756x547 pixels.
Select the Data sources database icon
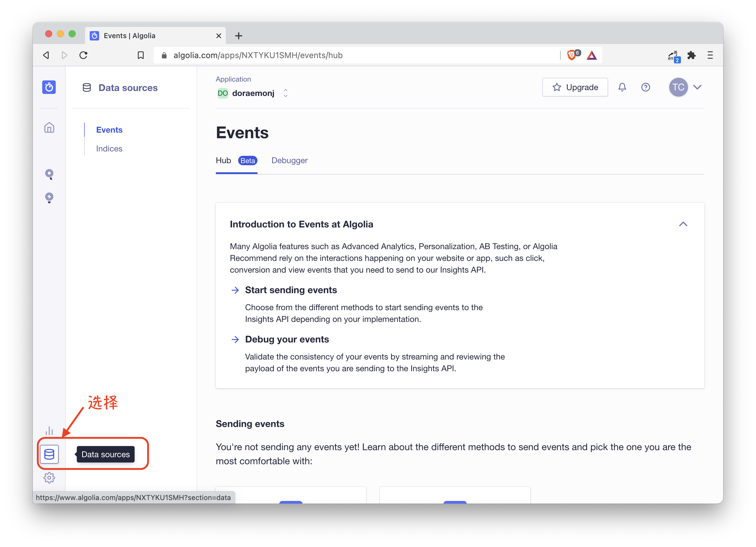click(49, 454)
